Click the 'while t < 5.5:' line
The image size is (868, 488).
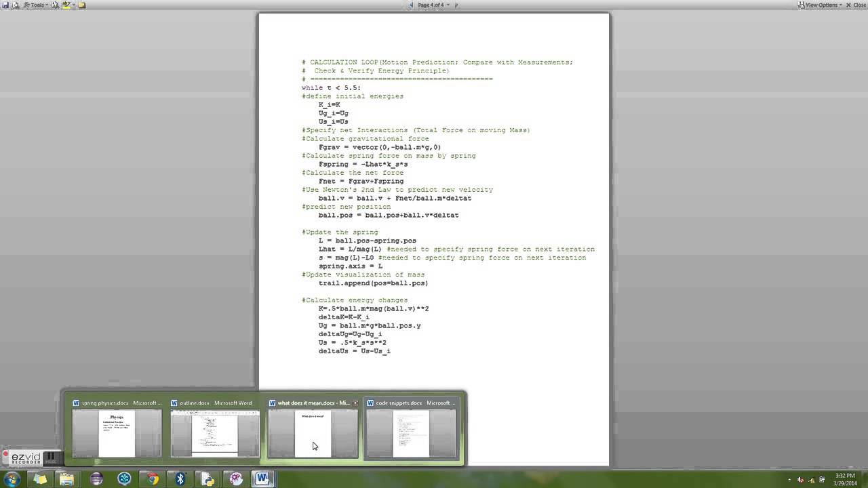[x=332, y=87]
